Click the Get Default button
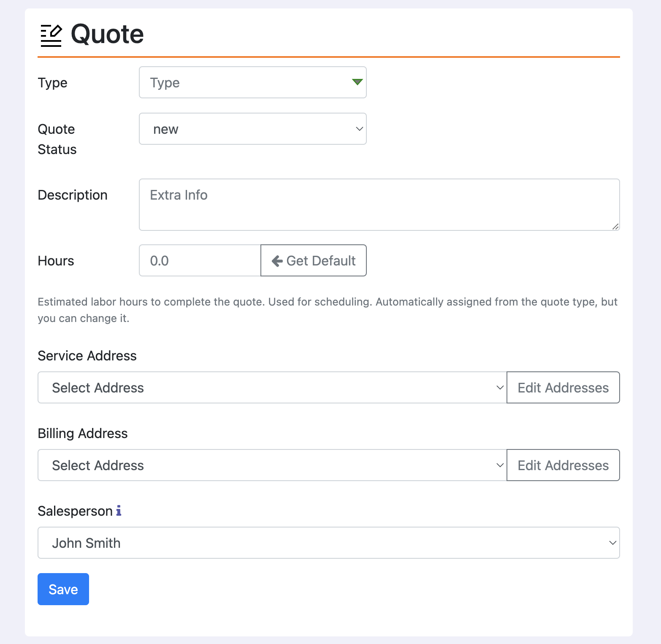The image size is (661, 644). 313,260
